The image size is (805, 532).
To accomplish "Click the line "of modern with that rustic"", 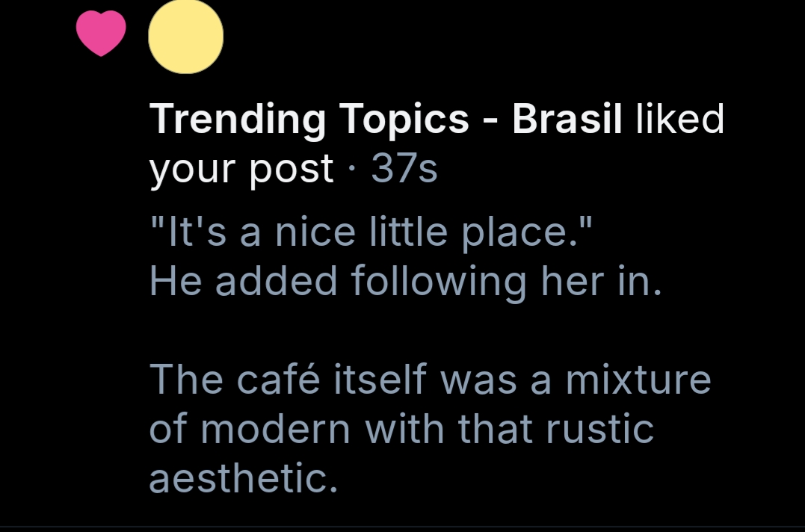I will coord(401,428).
